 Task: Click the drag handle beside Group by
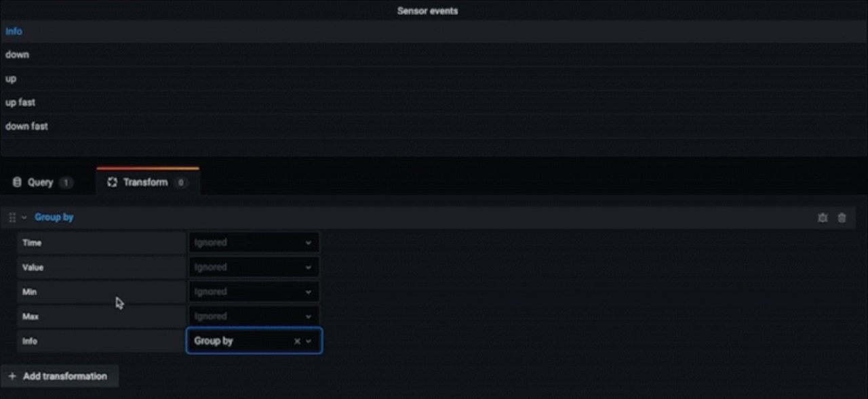tap(12, 218)
